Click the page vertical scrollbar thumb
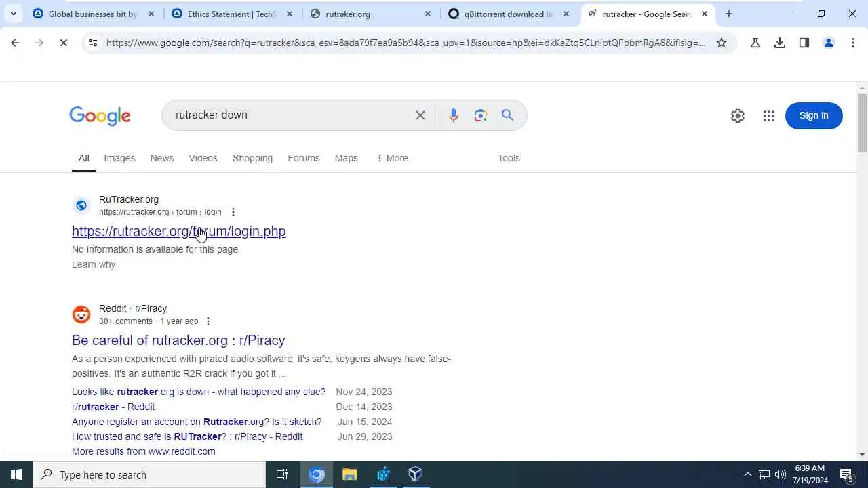Viewport: 868px width, 488px height. [863, 123]
